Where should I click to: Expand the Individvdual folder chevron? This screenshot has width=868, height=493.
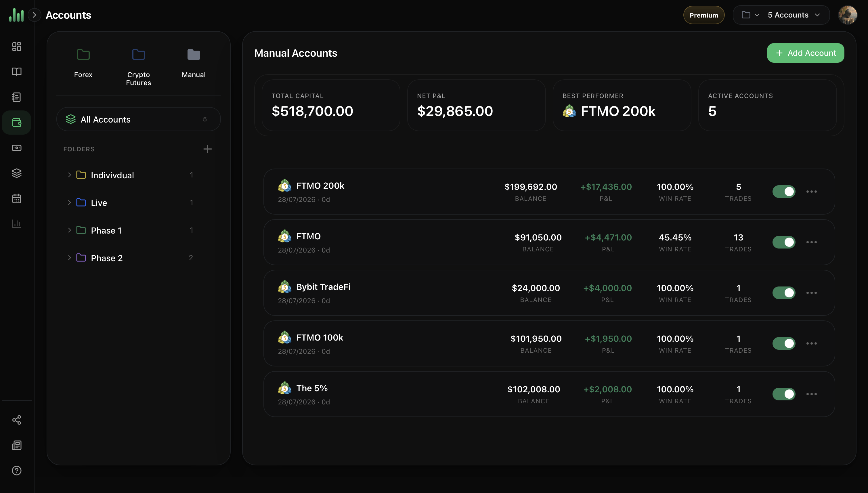pos(69,175)
